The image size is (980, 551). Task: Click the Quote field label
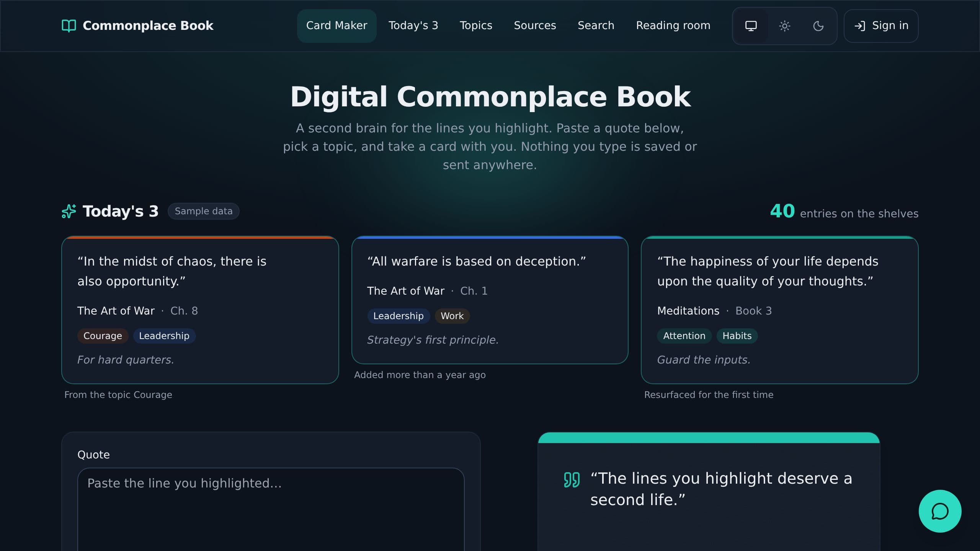(x=93, y=455)
